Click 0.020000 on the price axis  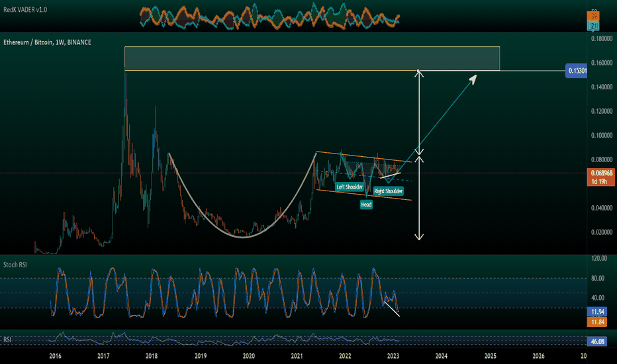tap(602, 232)
